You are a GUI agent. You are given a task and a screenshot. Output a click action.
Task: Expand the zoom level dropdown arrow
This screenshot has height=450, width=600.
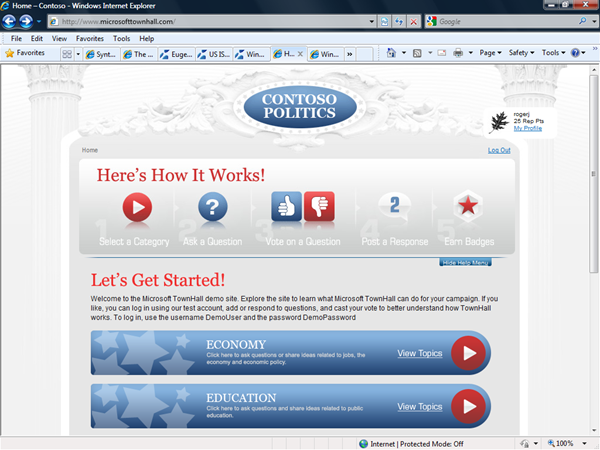584,443
